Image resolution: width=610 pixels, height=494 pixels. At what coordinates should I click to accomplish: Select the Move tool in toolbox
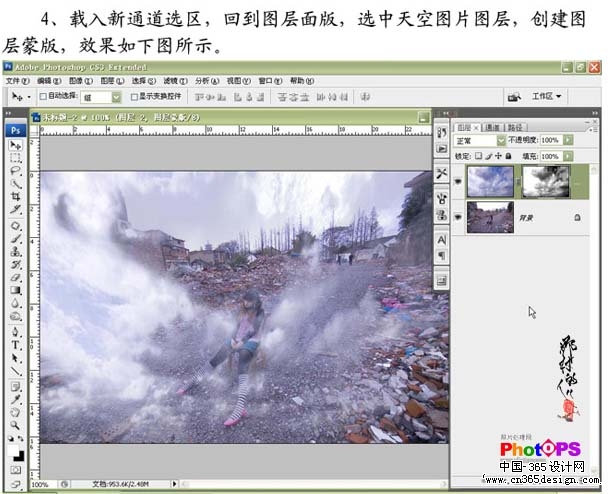[x=16, y=145]
